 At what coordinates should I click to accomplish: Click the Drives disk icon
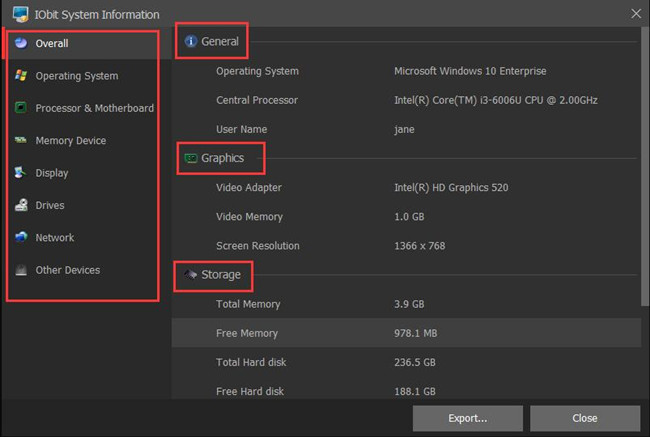[21, 205]
